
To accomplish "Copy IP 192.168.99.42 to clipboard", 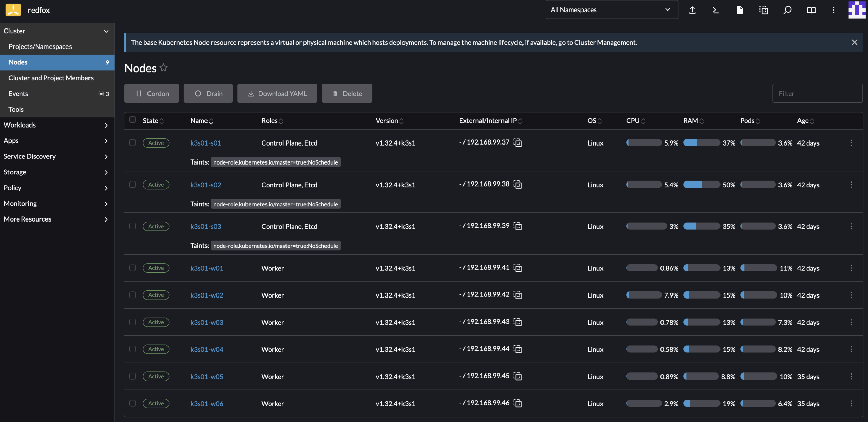I will tap(518, 295).
